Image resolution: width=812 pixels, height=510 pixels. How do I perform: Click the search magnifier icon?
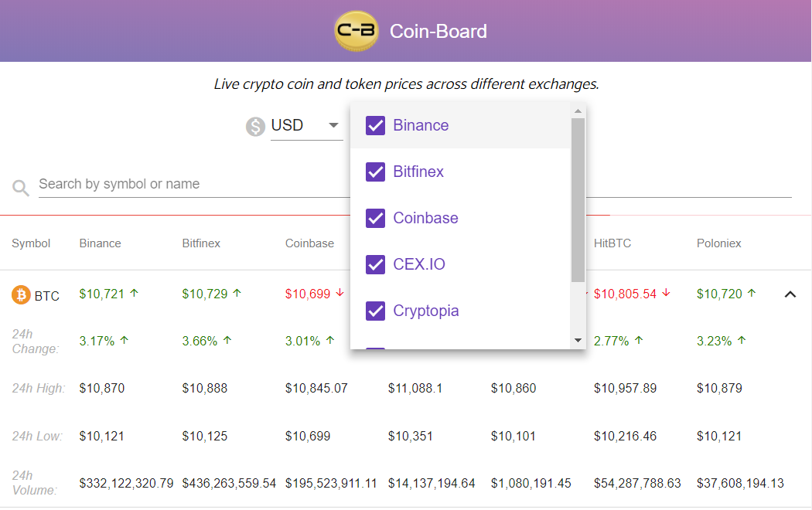(x=19, y=187)
